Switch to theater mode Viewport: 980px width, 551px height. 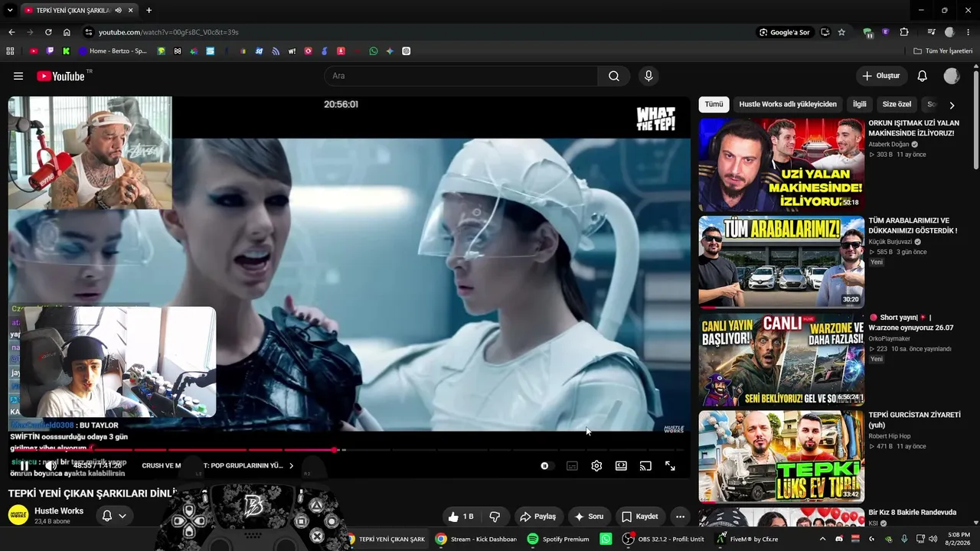[x=621, y=465]
